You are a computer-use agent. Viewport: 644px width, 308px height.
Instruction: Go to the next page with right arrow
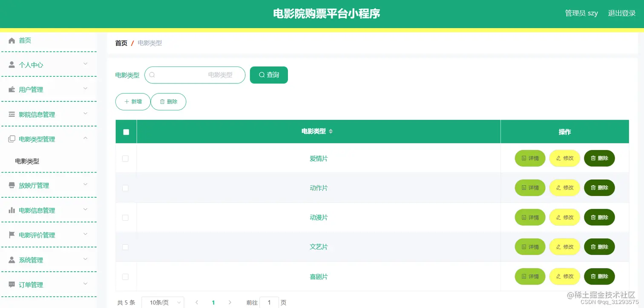230,302
